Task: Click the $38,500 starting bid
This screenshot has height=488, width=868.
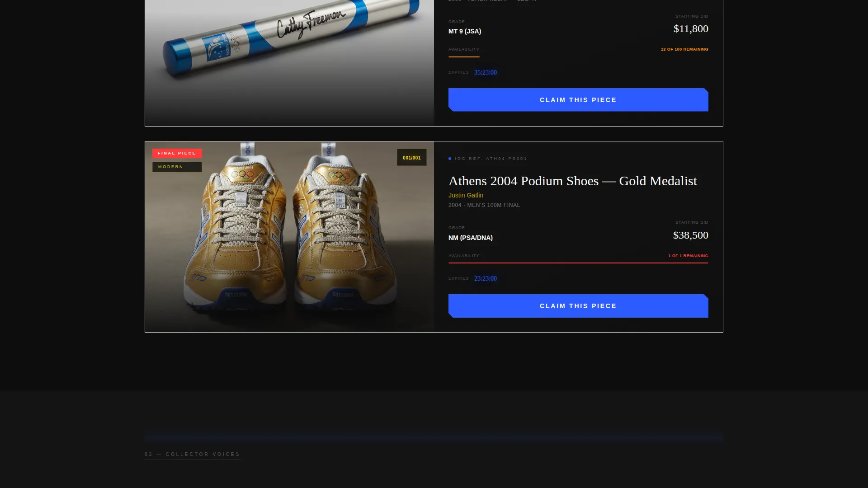Action: 691,235
